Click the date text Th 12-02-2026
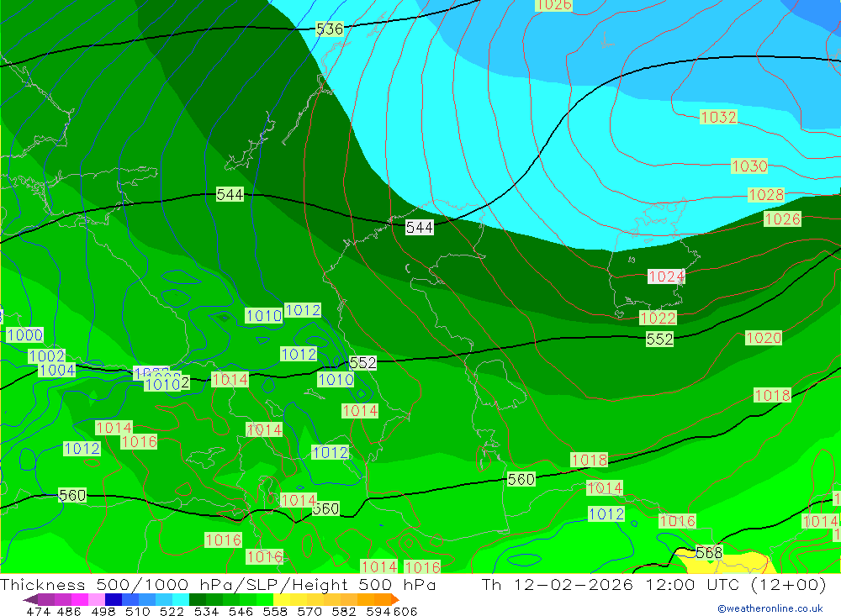 click(x=558, y=584)
